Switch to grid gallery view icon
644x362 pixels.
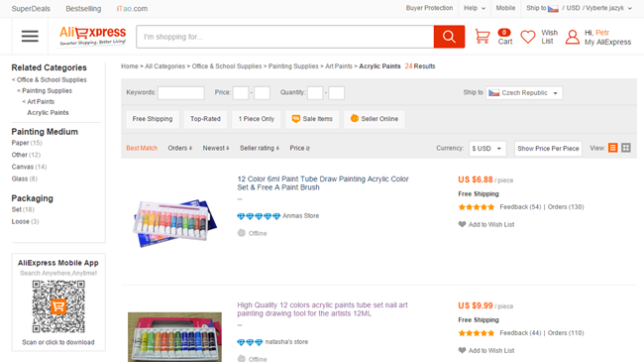pyautogui.click(x=626, y=148)
